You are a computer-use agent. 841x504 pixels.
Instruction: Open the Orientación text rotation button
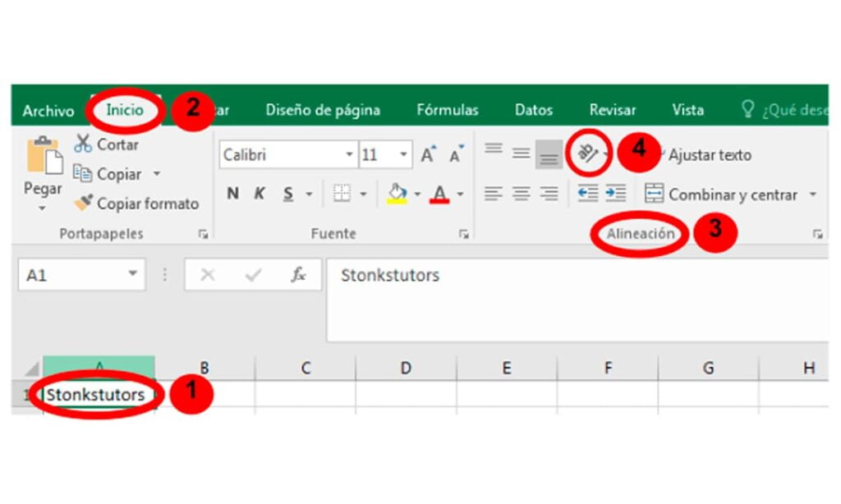click(x=589, y=153)
